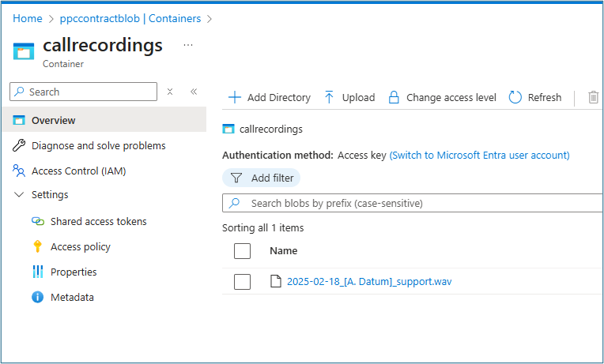Check the box for 2025-02-18 support.wav
The image size is (604, 364).
click(242, 282)
